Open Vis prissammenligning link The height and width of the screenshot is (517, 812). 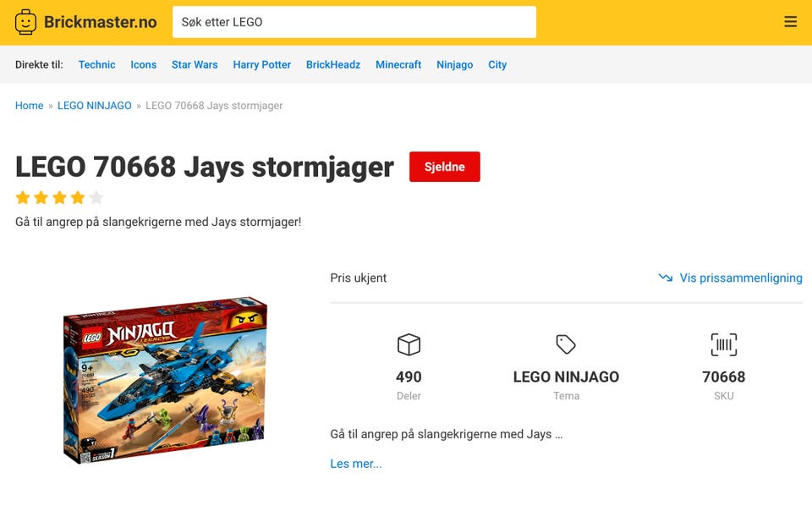click(741, 278)
